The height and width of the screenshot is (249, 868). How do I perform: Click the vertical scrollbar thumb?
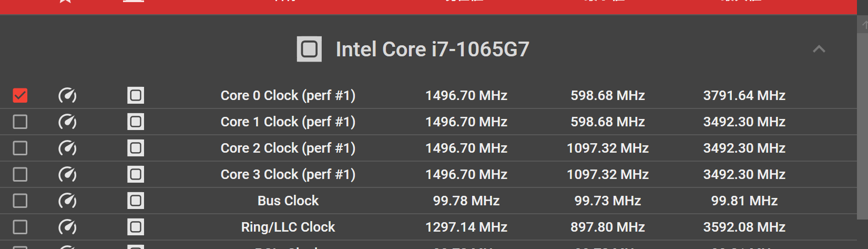[862, 126]
